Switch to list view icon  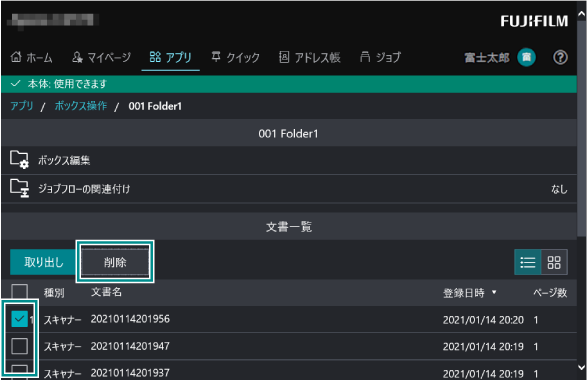point(527,262)
